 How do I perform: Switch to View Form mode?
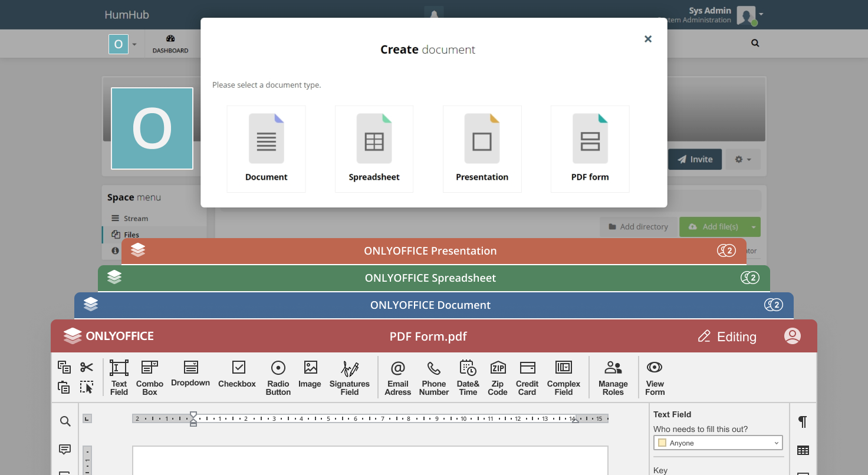tap(655, 378)
